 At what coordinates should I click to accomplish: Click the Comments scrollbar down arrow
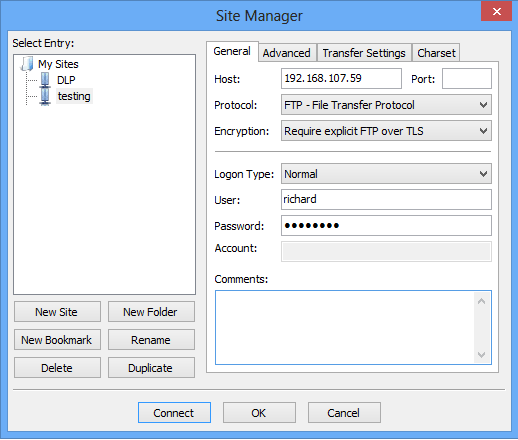click(481, 355)
